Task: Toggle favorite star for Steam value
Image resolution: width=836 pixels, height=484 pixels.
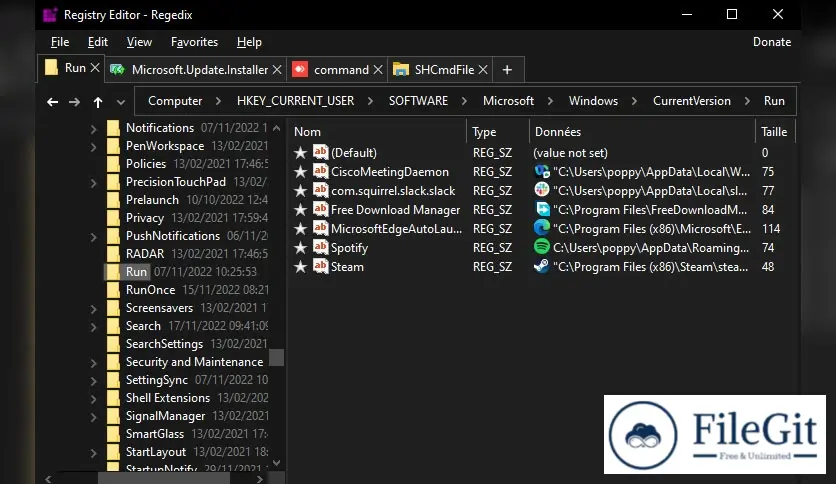Action: (300, 267)
